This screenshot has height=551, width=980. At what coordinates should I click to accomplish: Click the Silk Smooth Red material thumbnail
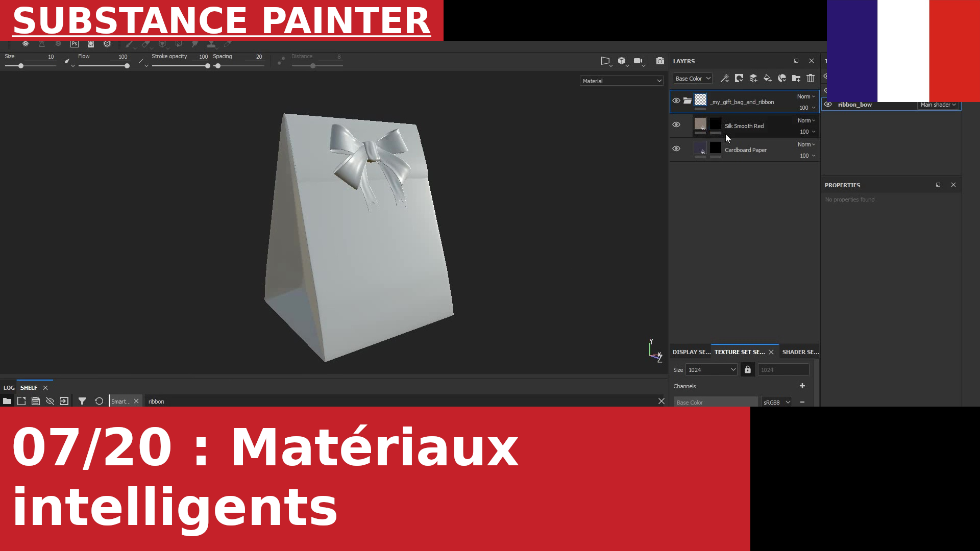700,123
